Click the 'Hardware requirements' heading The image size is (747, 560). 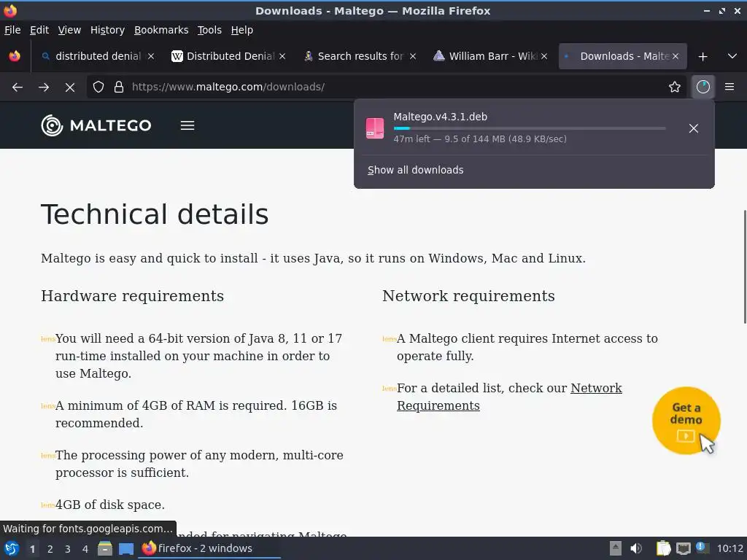pos(133,296)
